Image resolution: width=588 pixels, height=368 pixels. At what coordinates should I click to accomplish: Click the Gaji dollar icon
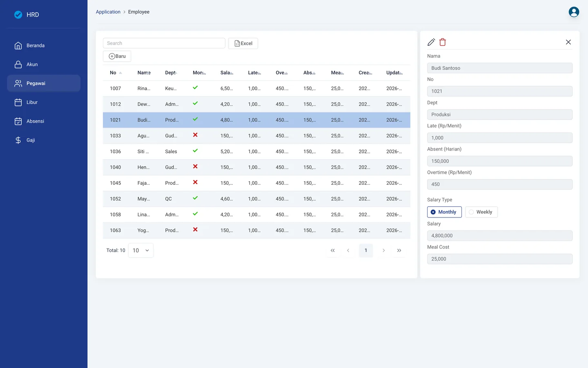[18, 140]
